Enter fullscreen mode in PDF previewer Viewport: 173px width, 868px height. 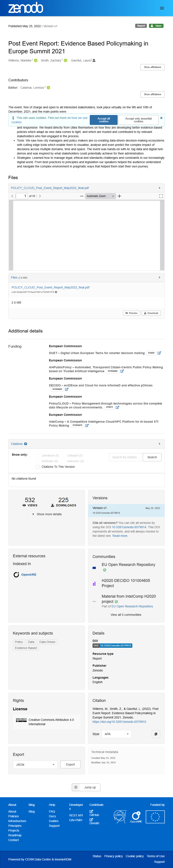pos(161,196)
